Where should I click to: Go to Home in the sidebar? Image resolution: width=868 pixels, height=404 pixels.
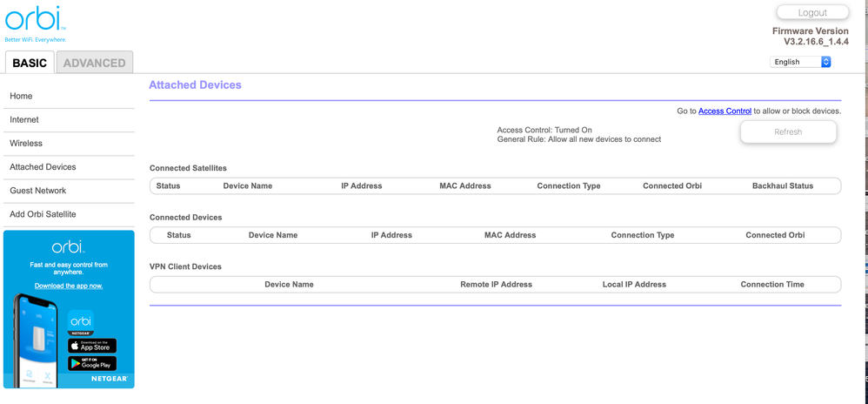click(21, 96)
